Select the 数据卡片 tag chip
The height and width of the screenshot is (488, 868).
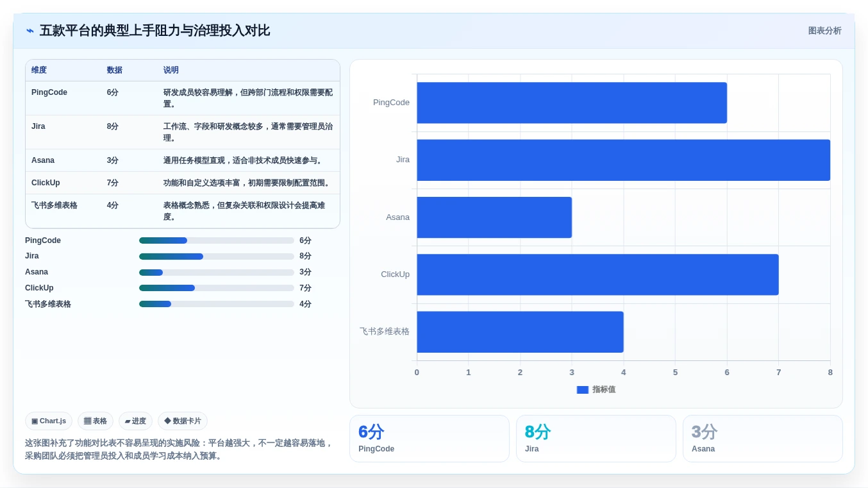click(183, 421)
